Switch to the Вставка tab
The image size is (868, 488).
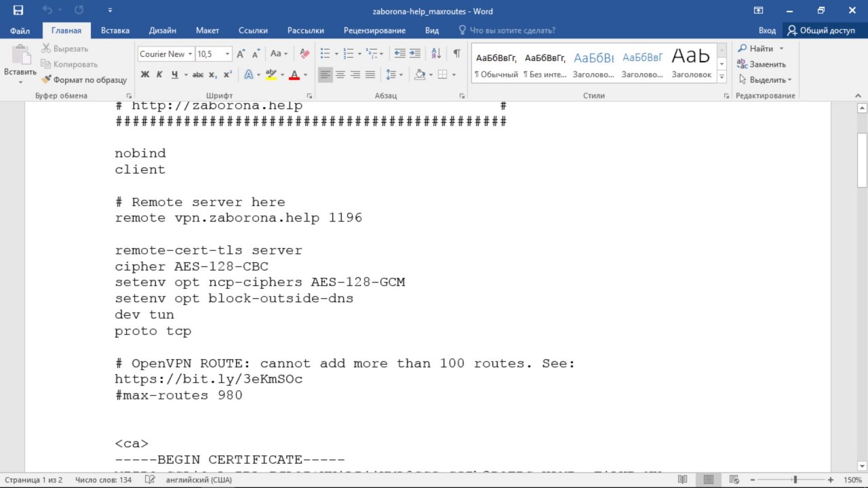pos(115,30)
